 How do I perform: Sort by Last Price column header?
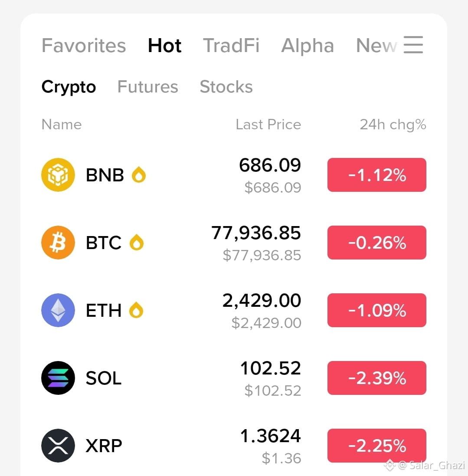tap(268, 125)
